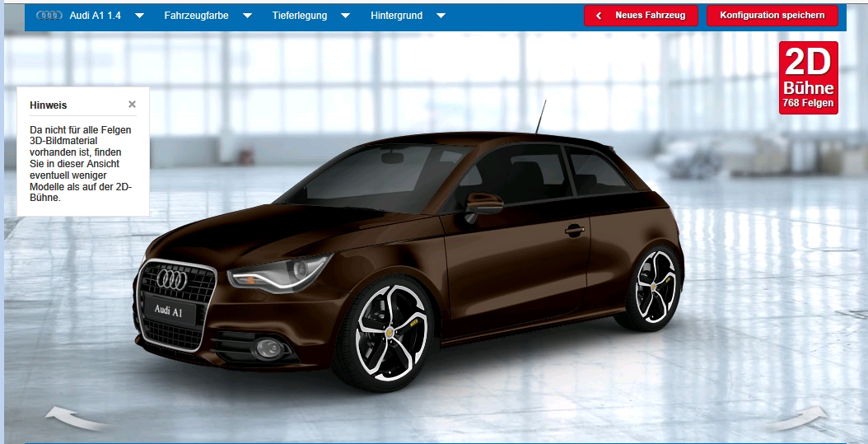Screen dimensions: 868x444
Task: Expand the arrow next to Hintergrund
Action: 441,16
